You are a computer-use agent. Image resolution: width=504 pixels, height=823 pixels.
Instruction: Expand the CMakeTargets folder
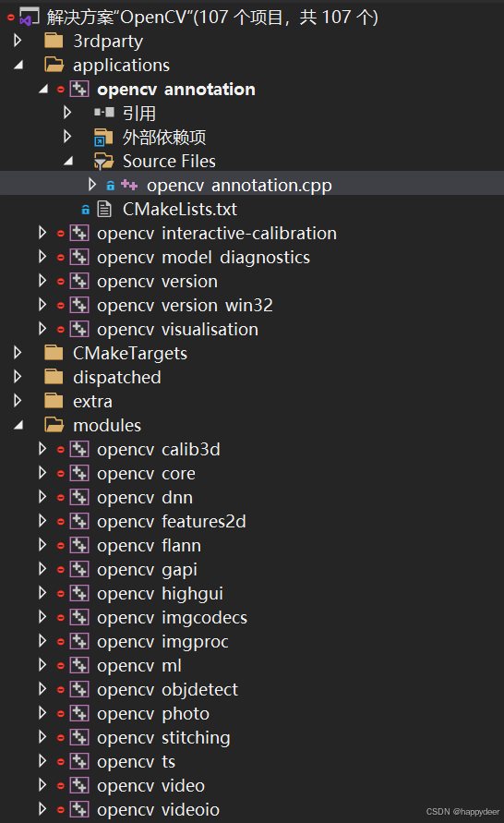(18, 353)
